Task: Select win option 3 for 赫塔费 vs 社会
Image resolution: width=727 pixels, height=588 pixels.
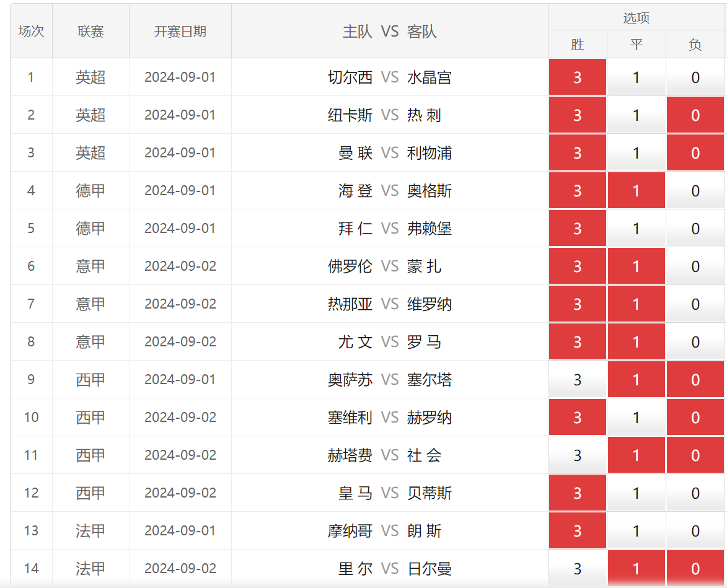Action: point(577,455)
